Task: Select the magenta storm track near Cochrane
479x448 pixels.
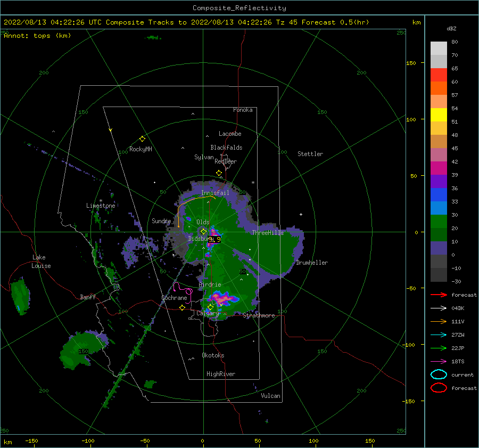Action: [183, 292]
